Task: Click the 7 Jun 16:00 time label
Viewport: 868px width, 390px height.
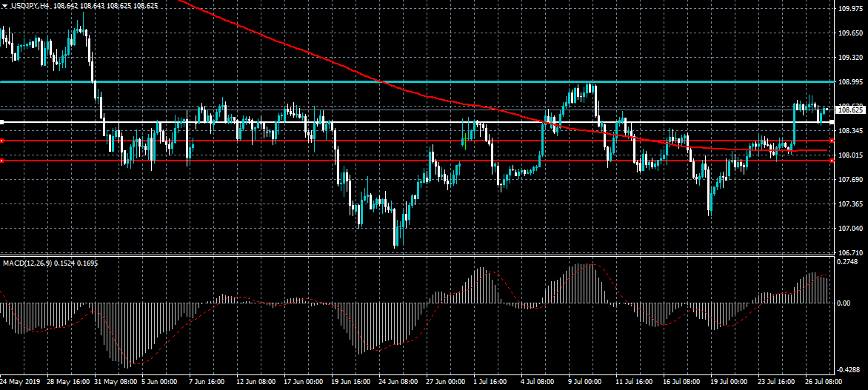Action: pyautogui.click(x=207, y=383)
